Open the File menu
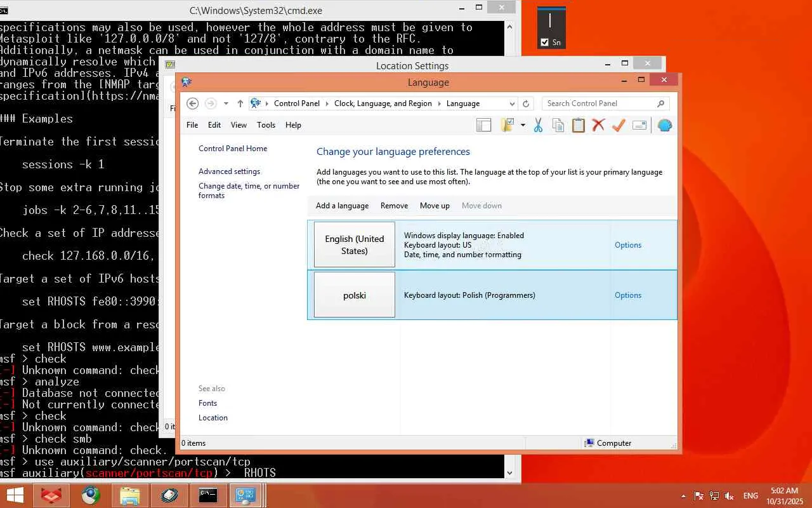The width and height of the screenshot is (812, 508). click(192, 125)
